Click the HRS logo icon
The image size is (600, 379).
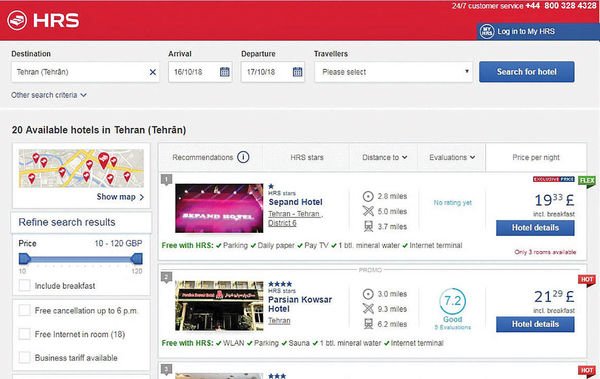pos(17,20)
